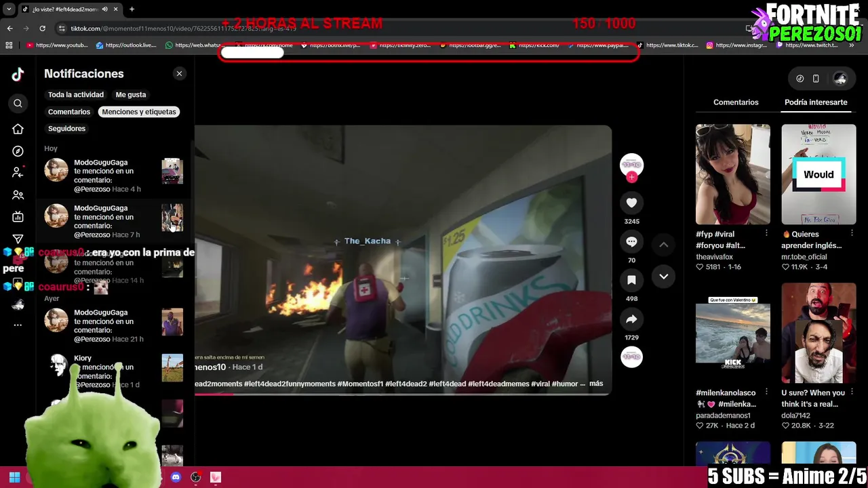Go to next video with down chevron
The image size is (868, 488).
[663, 277]
